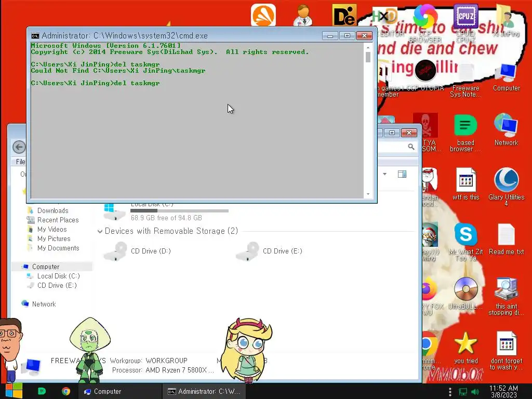Click the network monitor tray icon
Image resolution: width=532 pixels, height=399 pixels.
463,392
